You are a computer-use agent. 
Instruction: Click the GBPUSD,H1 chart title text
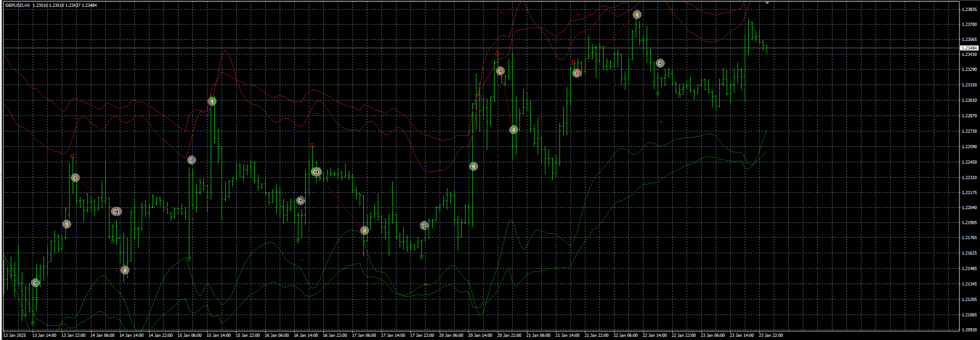tap(18, 5)
